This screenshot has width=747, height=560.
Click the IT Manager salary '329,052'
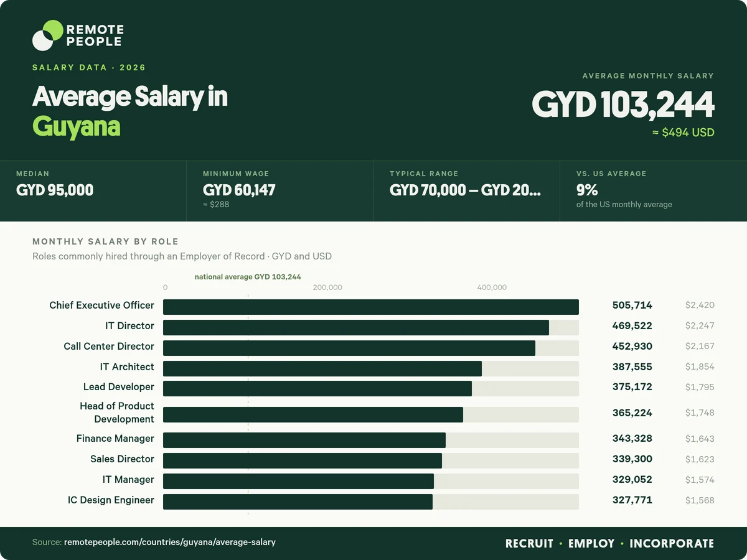(632, 480)
